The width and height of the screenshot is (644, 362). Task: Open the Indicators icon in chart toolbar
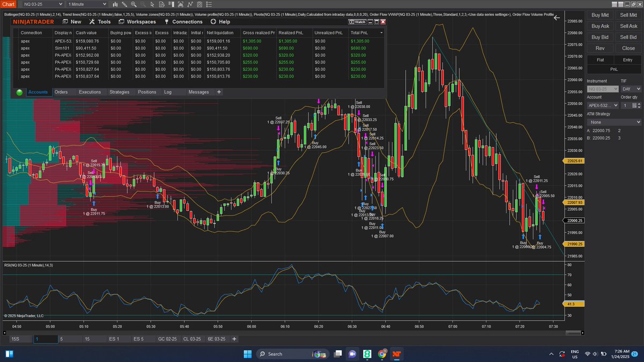[x=190, y=4]
